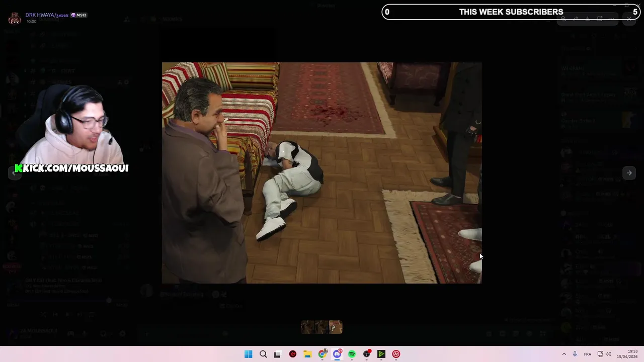Click the forward arrow icon in viewer toolbar
The image size is (644, 362).
[576, 19]
